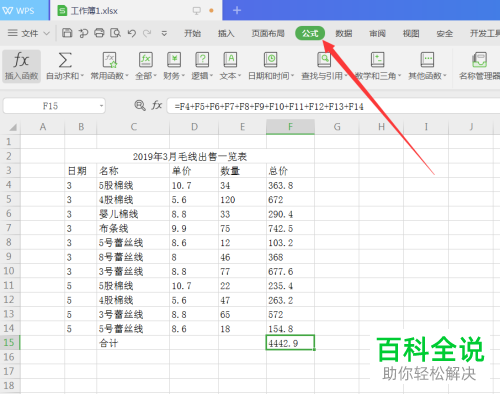Image resolution: width=500 pixels, height=394 pixels.
Task: Click cell F15 showing 4442.9
Action: (290, 343)
